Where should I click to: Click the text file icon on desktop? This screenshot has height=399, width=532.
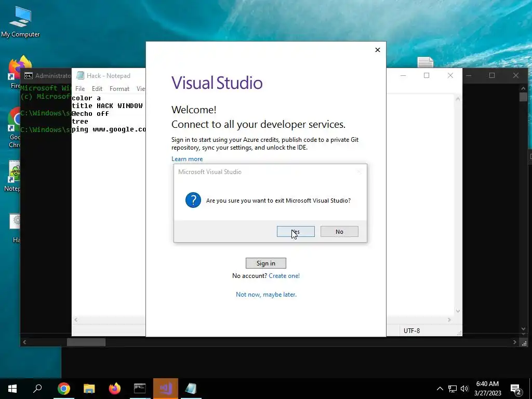[x=425, y=62]
